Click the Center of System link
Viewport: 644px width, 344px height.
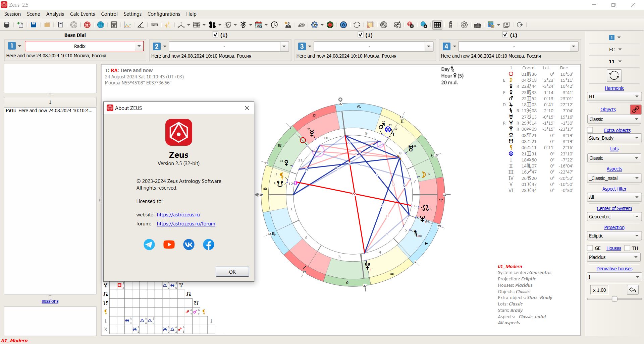pos(614,208)
